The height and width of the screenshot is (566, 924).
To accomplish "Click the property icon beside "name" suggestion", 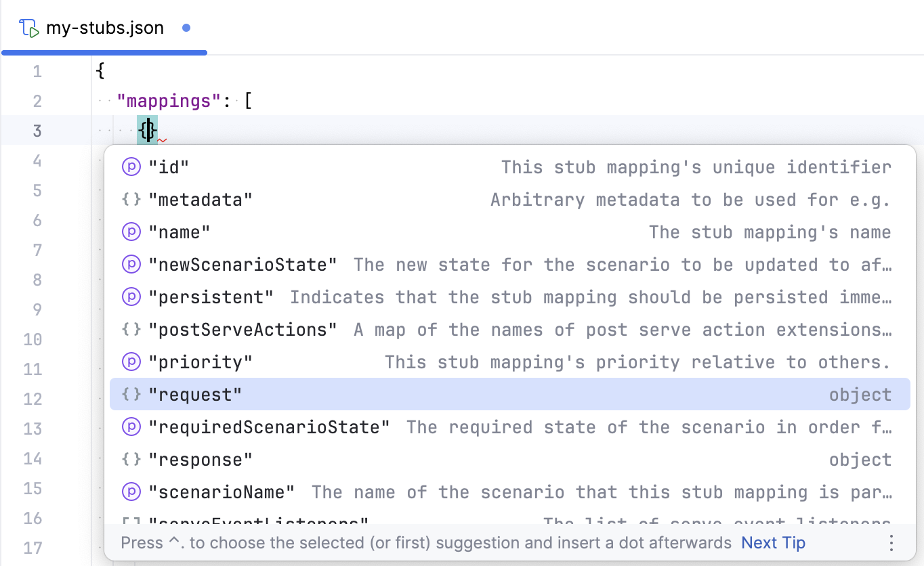I will pyautogui.click(x=131, y=232).
